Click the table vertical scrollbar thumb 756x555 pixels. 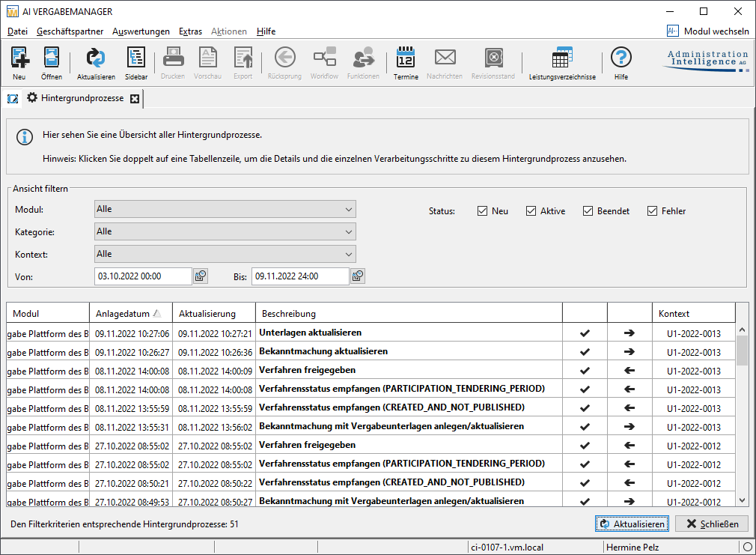click(x=742, y=351)
